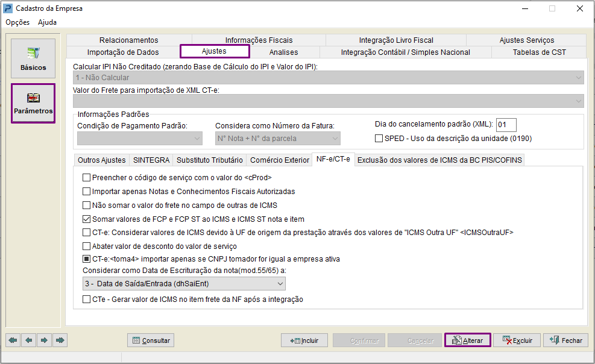This screenshot has height=364, width=595.
Task: Open the Data de Escrituração dropdown
Action: (184, 284)
